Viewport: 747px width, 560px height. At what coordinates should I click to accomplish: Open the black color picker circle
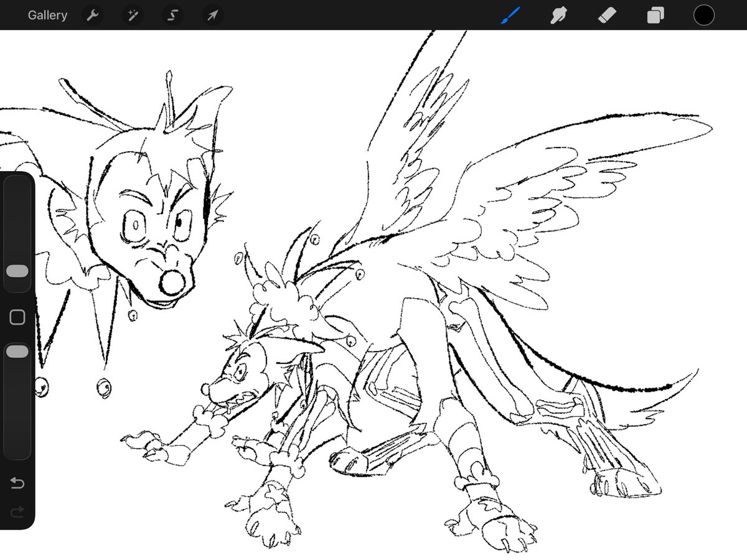[704, 15]
